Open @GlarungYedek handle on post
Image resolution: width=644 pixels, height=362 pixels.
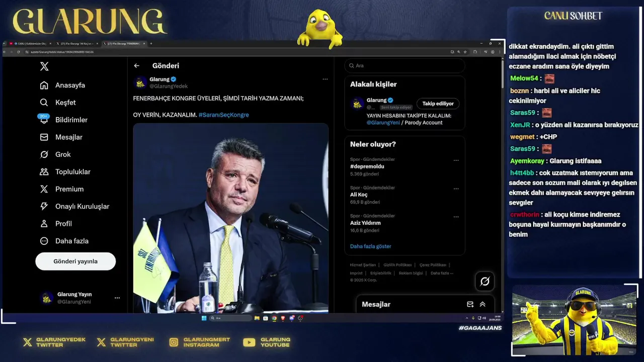[x=169, y=86]
